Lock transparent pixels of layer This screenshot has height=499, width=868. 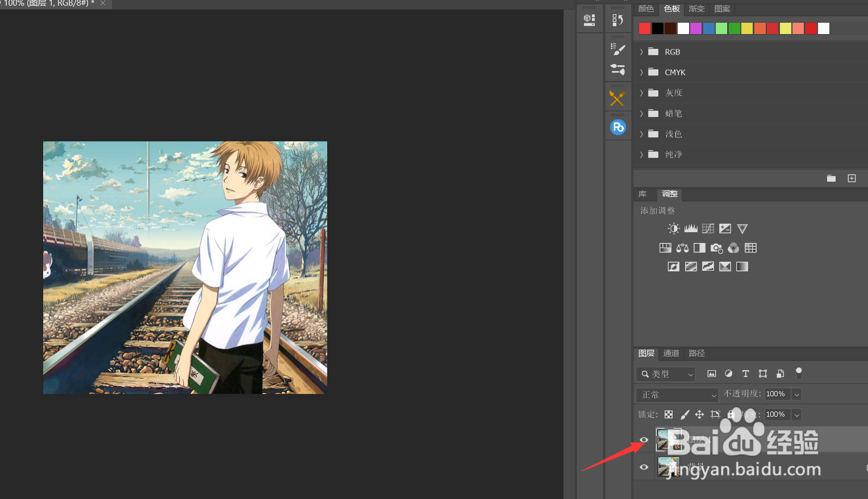pyautogui.click(x=669, y=414)
